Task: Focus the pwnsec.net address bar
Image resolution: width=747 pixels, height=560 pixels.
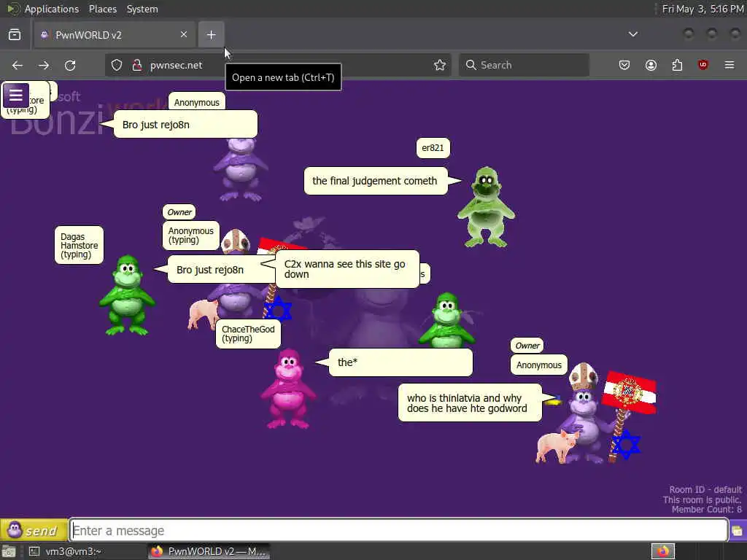Action: pos(279,65)
